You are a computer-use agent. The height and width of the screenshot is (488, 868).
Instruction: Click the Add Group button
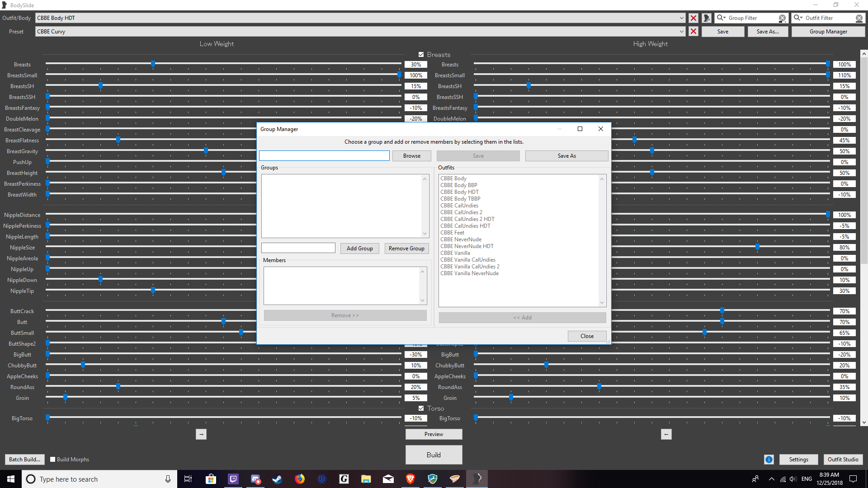[359, 249]
